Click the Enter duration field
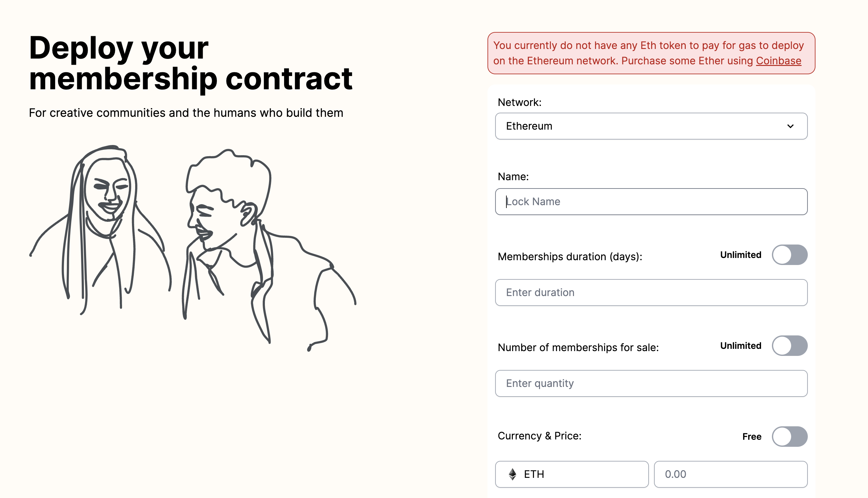The image size is (868, 498). click(651, 293)
